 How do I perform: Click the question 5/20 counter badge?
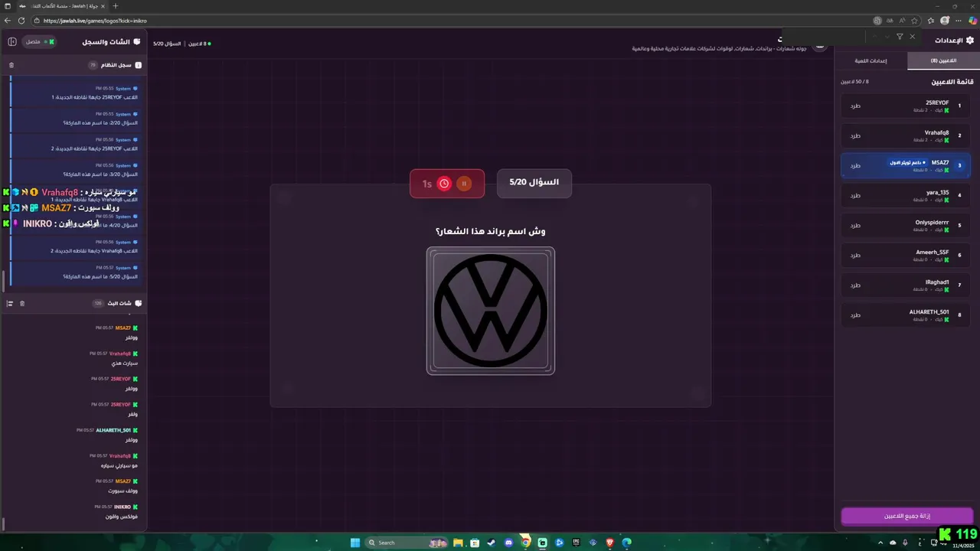tap(534, 183)
